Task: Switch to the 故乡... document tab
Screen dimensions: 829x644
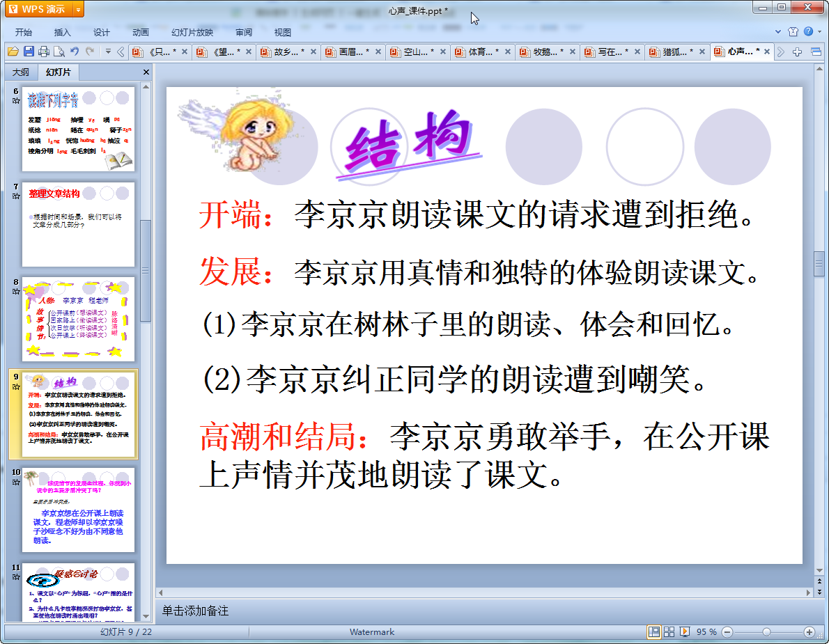Action: point(289,52)
